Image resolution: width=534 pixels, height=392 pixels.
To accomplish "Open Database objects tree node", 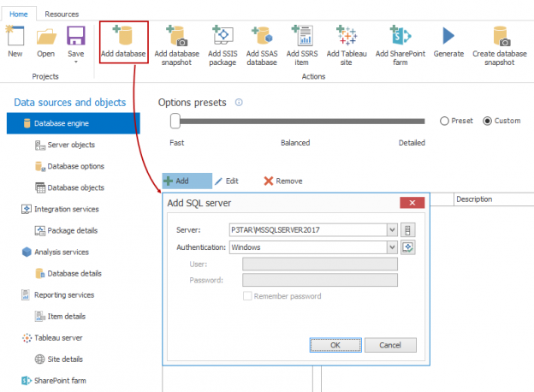I will 69,187.
